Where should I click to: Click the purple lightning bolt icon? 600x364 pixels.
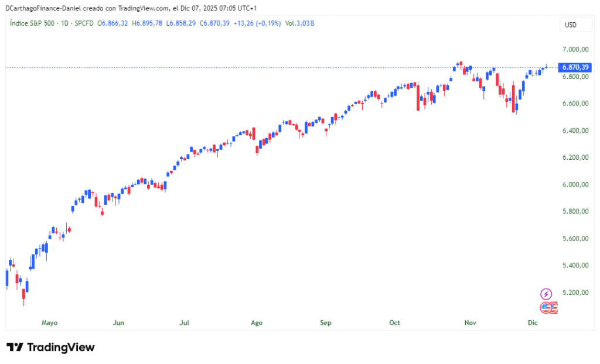[x=546, y=294]
